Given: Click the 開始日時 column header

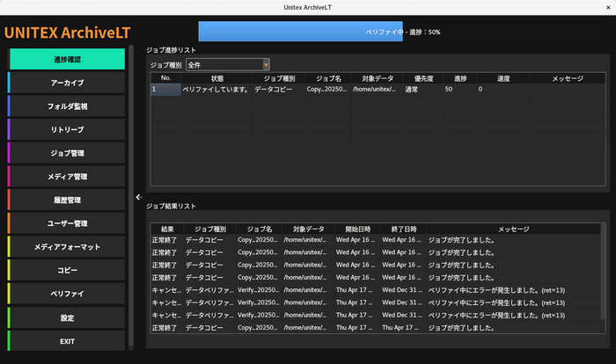Looking at the screenshot, I should [357, 229].
